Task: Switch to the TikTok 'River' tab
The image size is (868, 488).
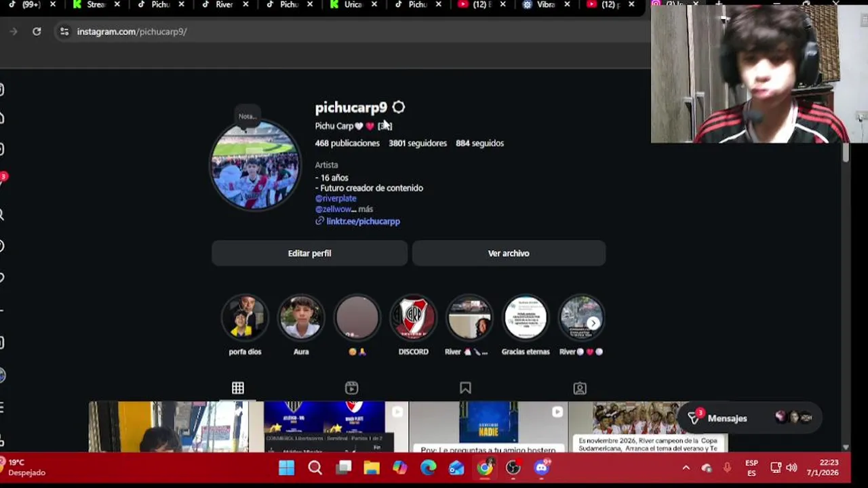Action: click(x=224, y=5)
